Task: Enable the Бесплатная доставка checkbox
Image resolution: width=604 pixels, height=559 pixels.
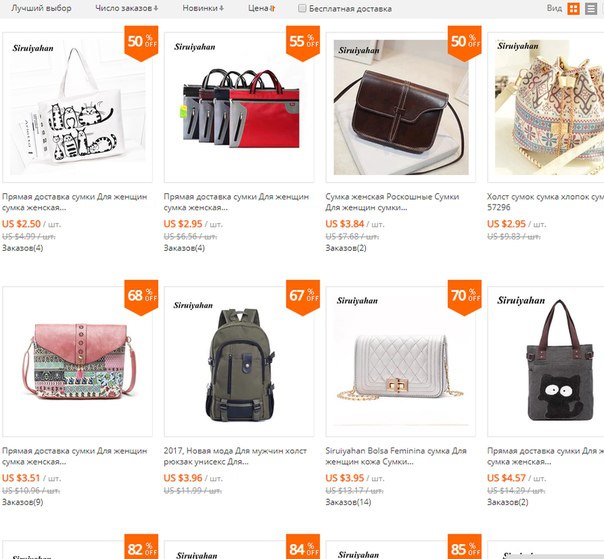Action: point(302,8)
